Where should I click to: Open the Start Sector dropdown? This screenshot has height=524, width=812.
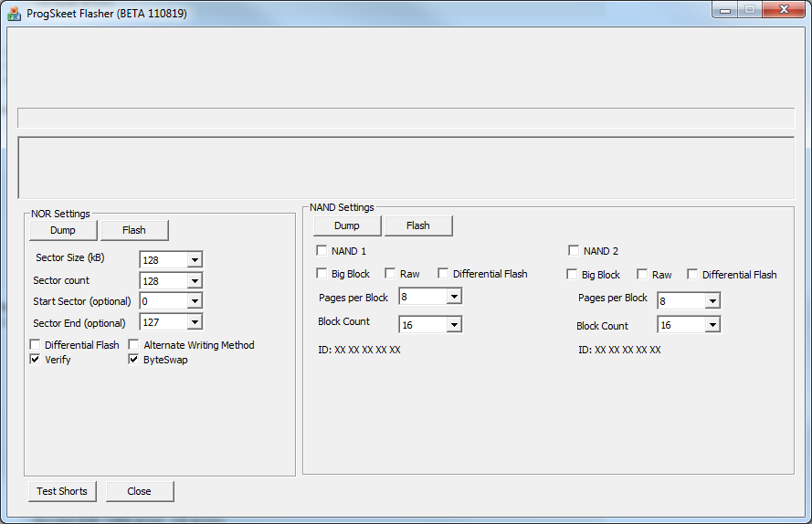pos(194,301)
